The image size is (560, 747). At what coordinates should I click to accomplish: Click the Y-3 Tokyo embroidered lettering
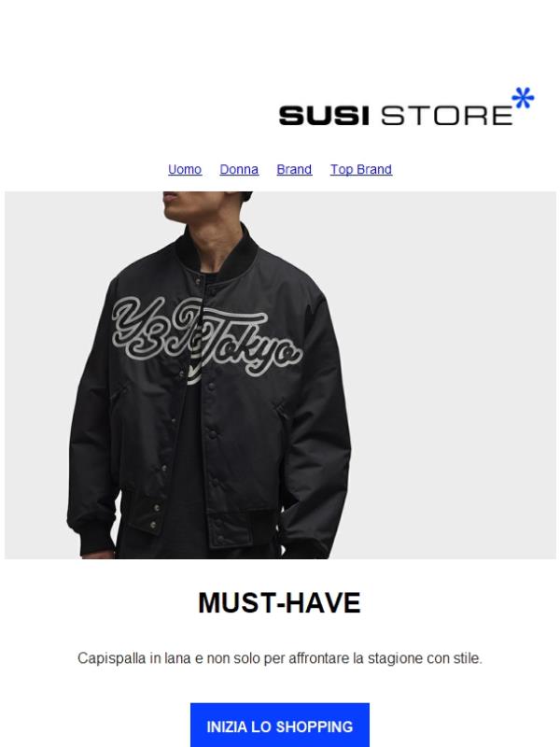[x=207, y=339]
